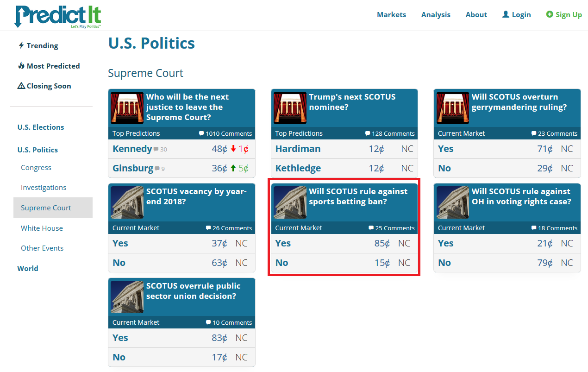The height and width of the screenshot is (372, 588).
Task: Select Closing Soon in the sidebar
Action: pos(44,86)
